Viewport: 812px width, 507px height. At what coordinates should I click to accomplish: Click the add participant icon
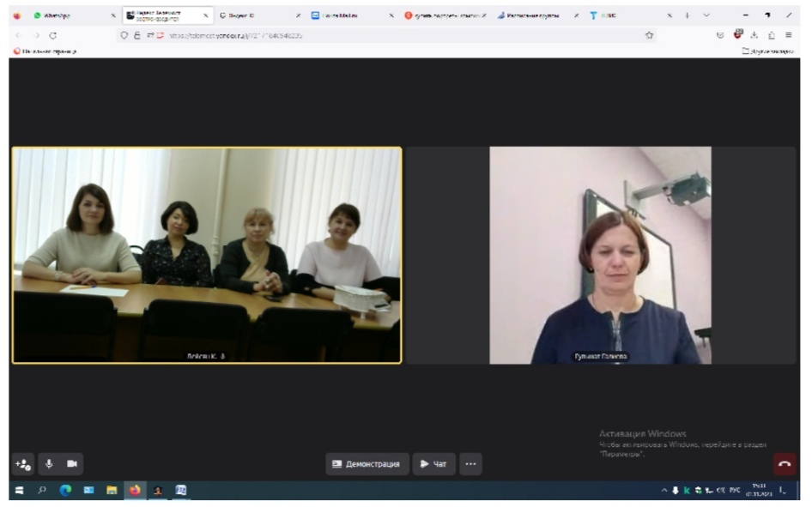tap(22, 464)
